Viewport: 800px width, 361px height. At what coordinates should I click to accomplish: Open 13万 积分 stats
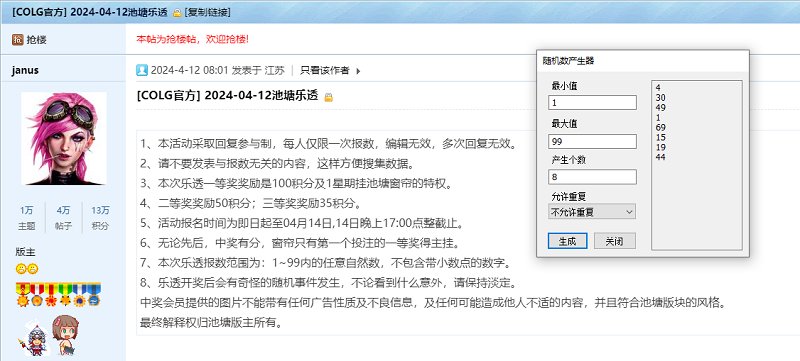[100, 218]
